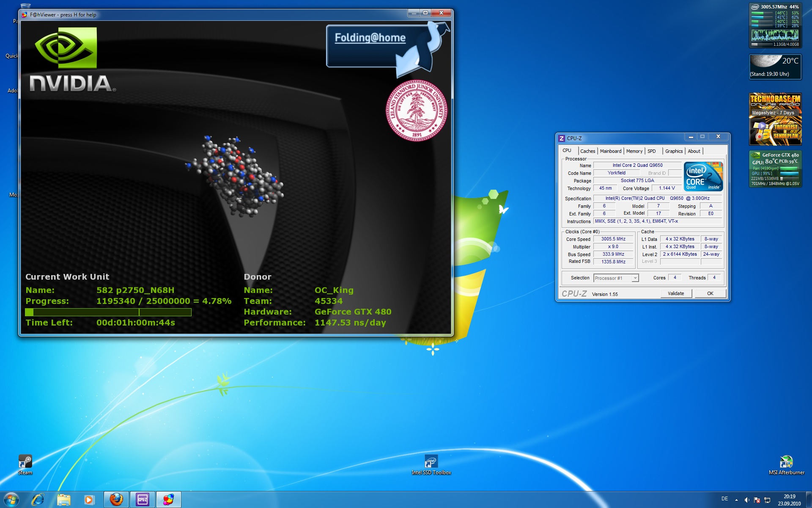The image size is (812, 508).
Task: Click the CPU usage gadget's Intel logo
Action: coord(755,7)
